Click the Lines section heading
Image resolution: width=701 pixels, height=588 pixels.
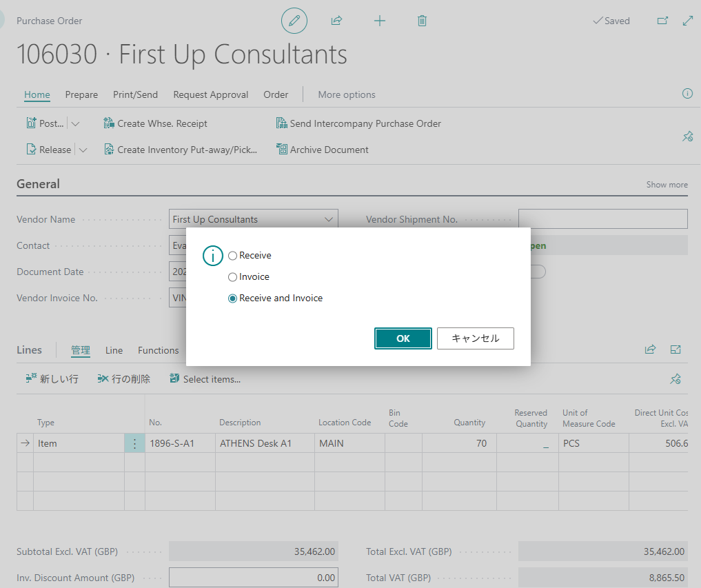coord(29,349)
